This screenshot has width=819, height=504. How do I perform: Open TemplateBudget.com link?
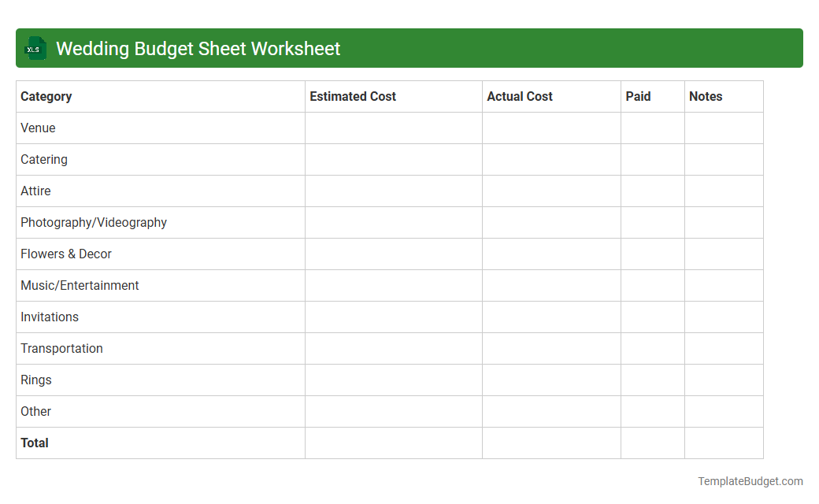coord(750,480)
